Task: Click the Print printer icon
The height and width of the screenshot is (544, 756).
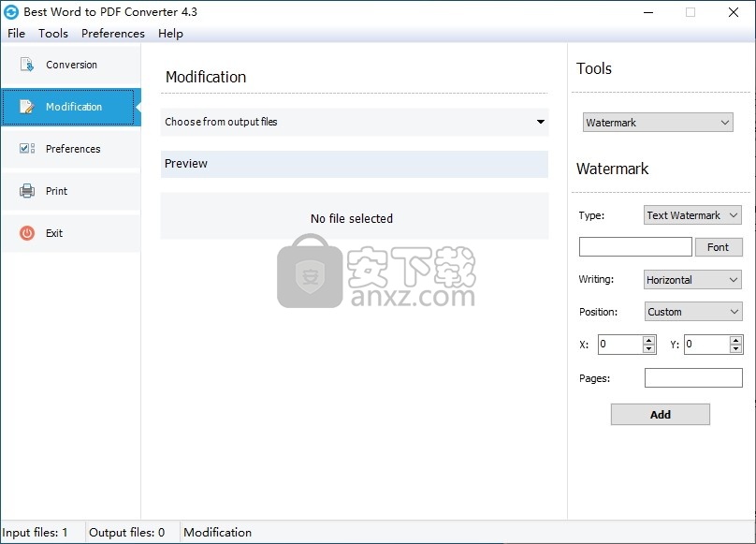Action: (27, 191)
